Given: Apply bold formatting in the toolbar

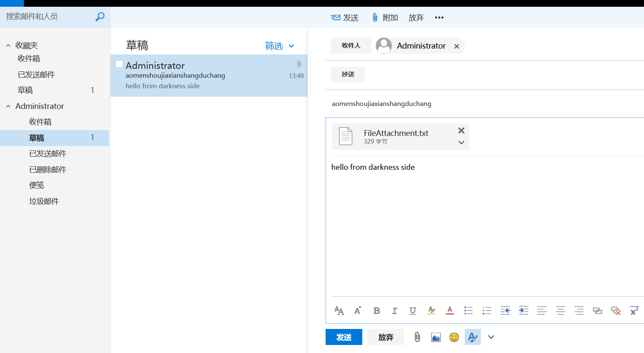Looking at the screenshot, I should pos(376,310).
